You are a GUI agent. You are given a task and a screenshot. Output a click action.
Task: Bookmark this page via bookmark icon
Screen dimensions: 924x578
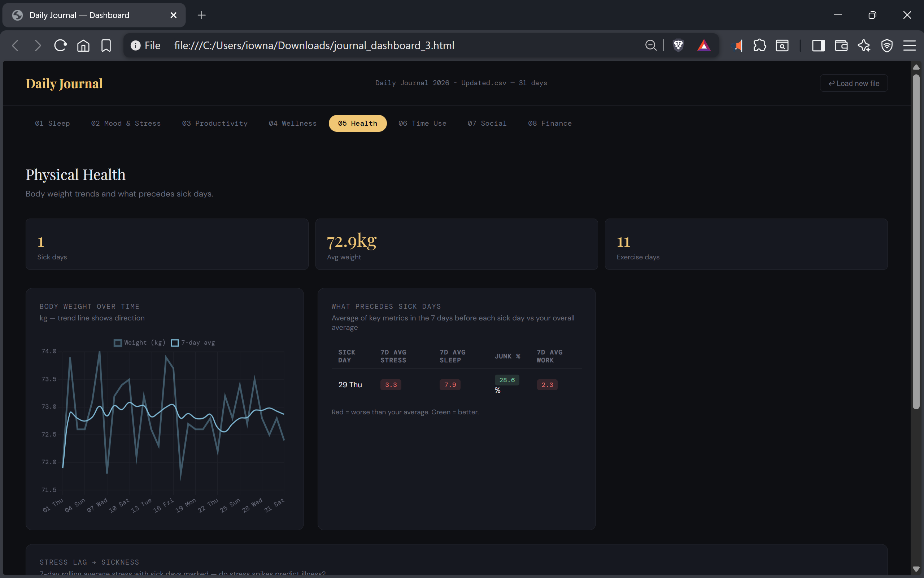[106, 46]
